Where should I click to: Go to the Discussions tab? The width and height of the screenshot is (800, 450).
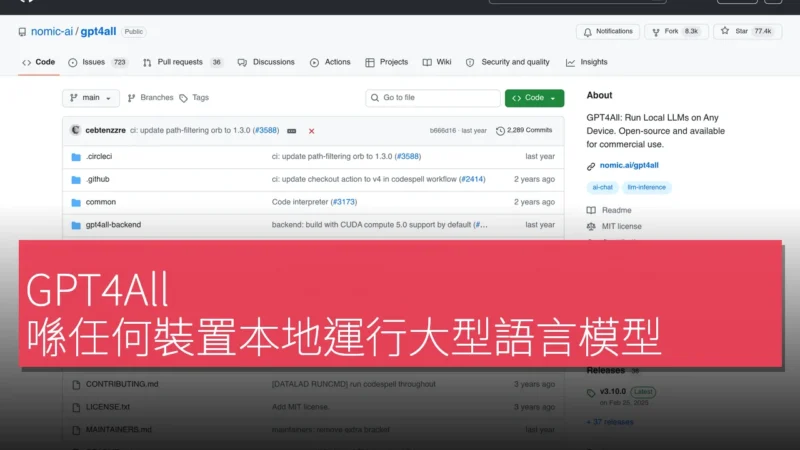tap(266, 62)
